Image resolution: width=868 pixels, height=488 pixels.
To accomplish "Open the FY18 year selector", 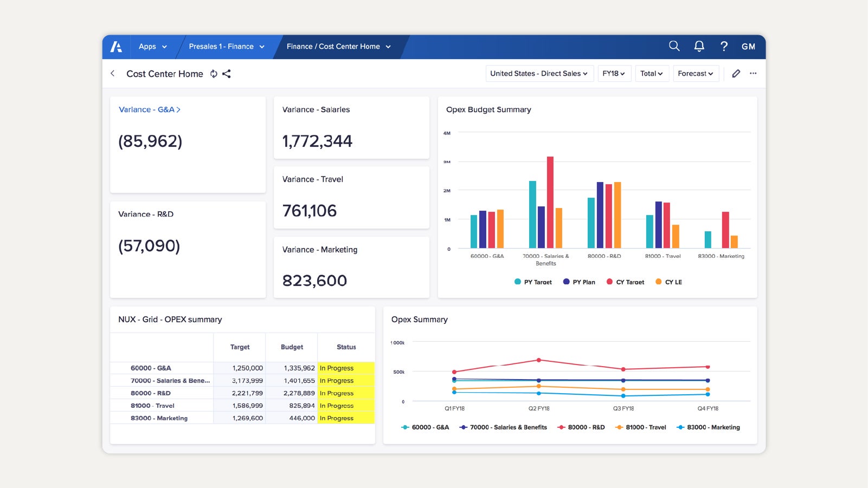I will pos(614,74).
